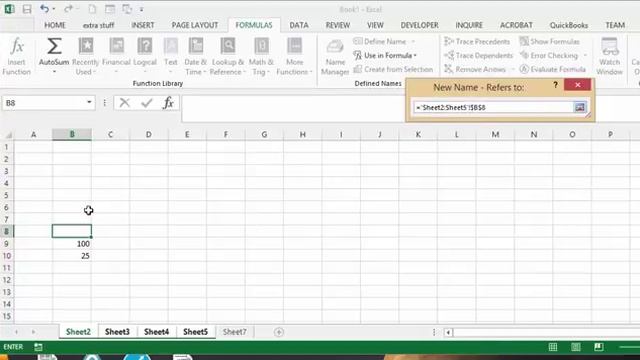This screenshot has width=640, height=360.
Task: Open the QuickBooks ribbon tab
Action: pos(569,25)
